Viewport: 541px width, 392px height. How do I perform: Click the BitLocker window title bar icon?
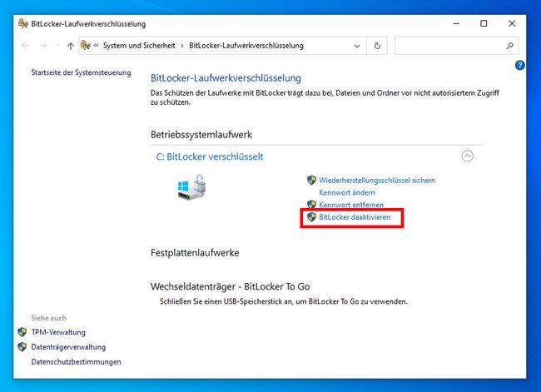coord(23,23)
